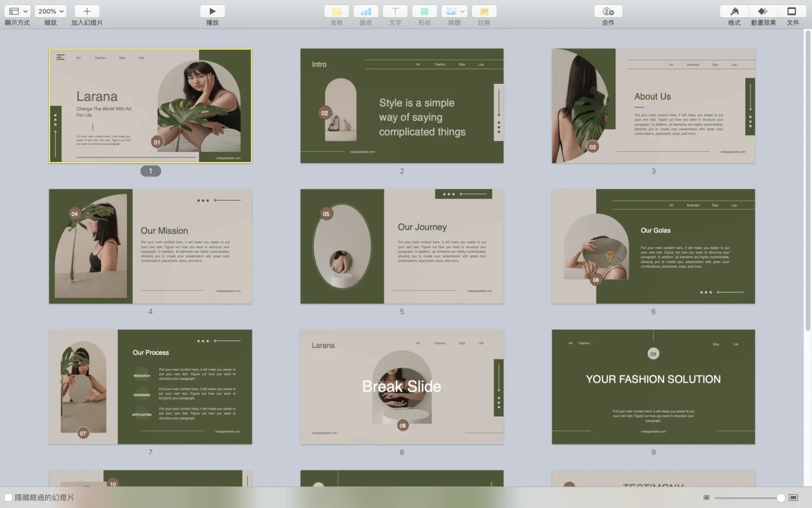Open the 格式 format panel
Screen dimensions: 812x508
(x=734, y=11)
